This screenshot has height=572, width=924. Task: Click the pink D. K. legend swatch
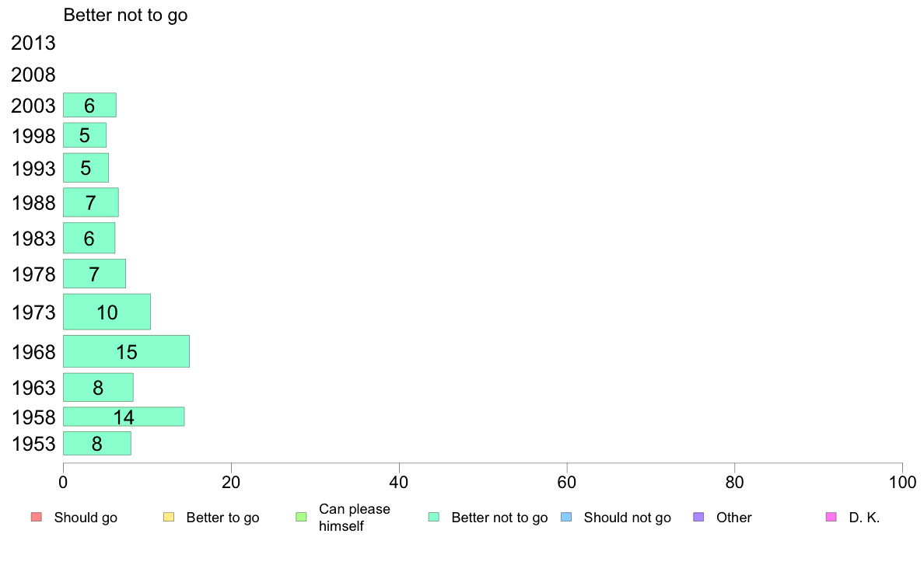click(x=831, y=518)
